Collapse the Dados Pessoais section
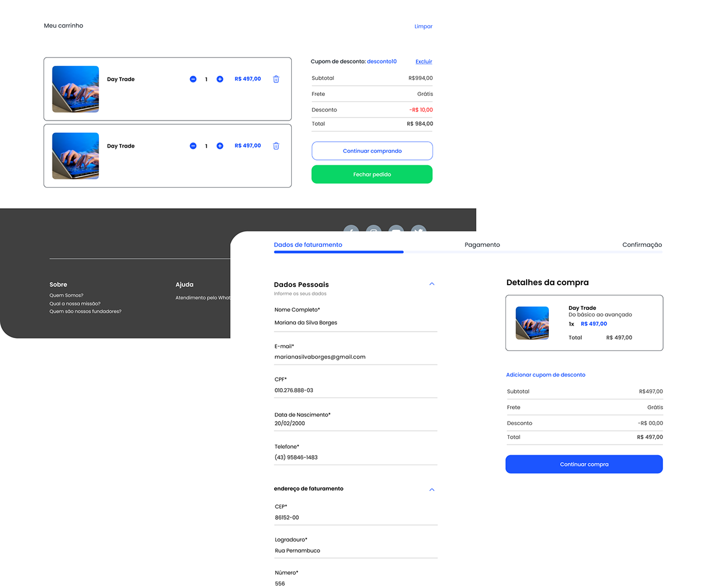This screenshot has height=588, width=706. (x=432, y=284)
